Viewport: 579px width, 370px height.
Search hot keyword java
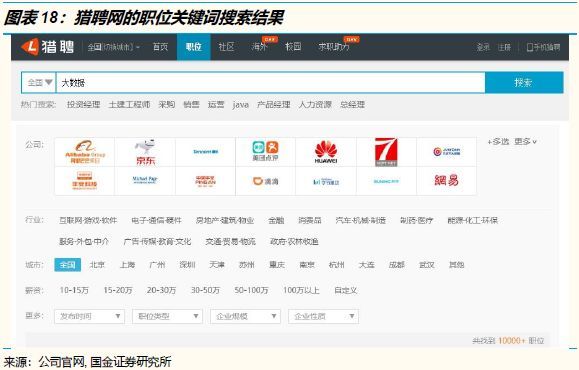[x=240, y=105]
